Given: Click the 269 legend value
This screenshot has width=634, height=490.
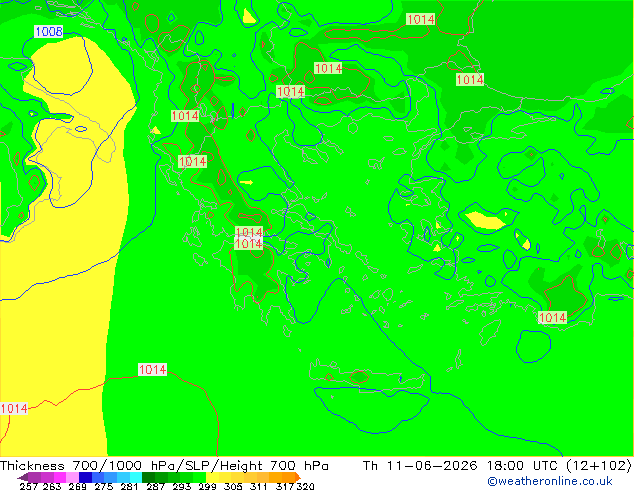Looking at the screenshot, I should (x=77, y=486).
